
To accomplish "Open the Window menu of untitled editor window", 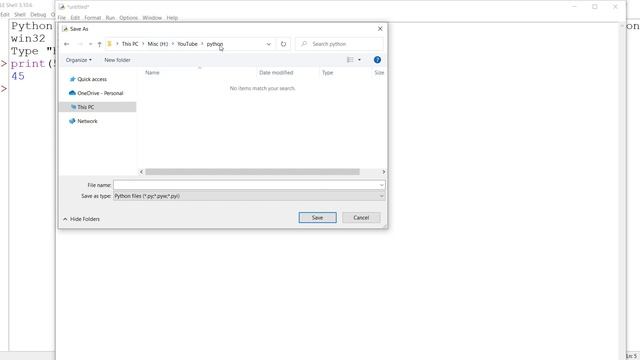I will 152,18.
